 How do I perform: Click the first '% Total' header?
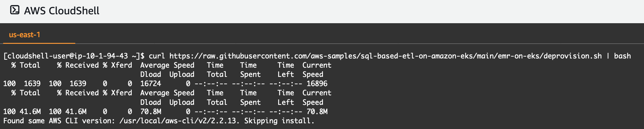click(x=26, y=65)
